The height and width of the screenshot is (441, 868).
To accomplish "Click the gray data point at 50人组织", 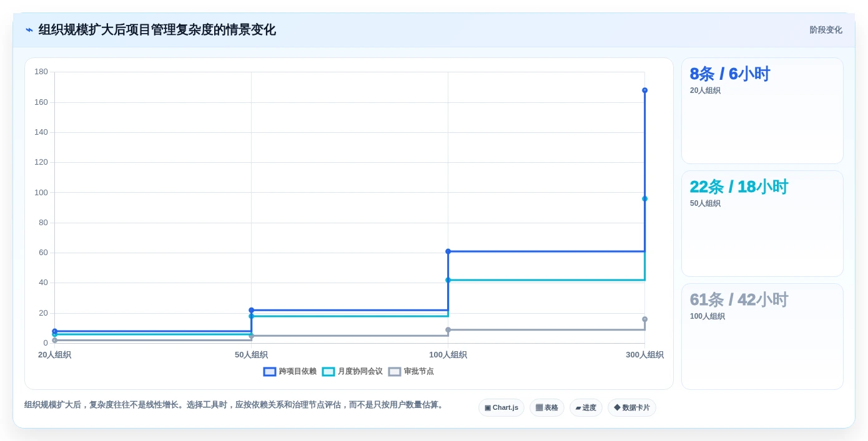I will [251, 336].
